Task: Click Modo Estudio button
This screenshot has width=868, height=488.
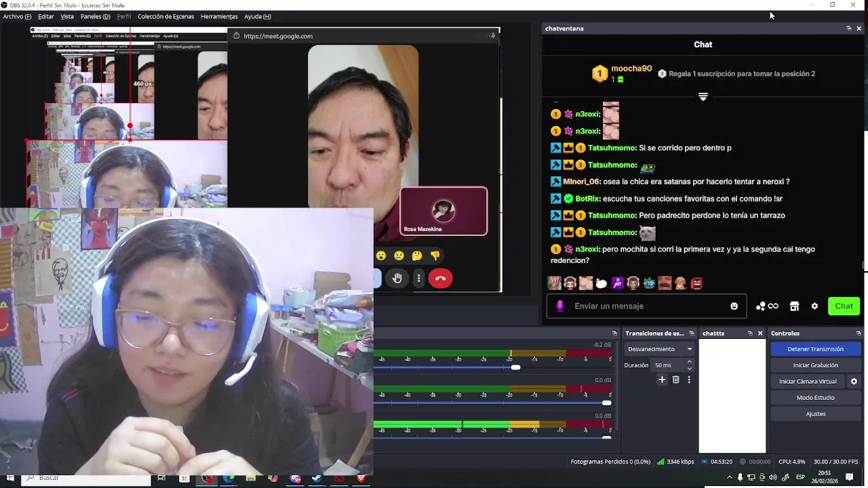Action: (815, 398)
